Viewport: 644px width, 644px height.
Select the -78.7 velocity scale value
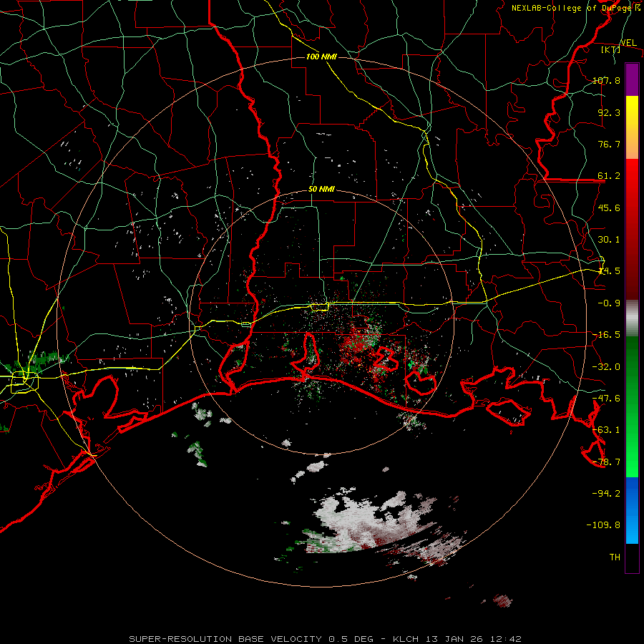tap(606, 462)
